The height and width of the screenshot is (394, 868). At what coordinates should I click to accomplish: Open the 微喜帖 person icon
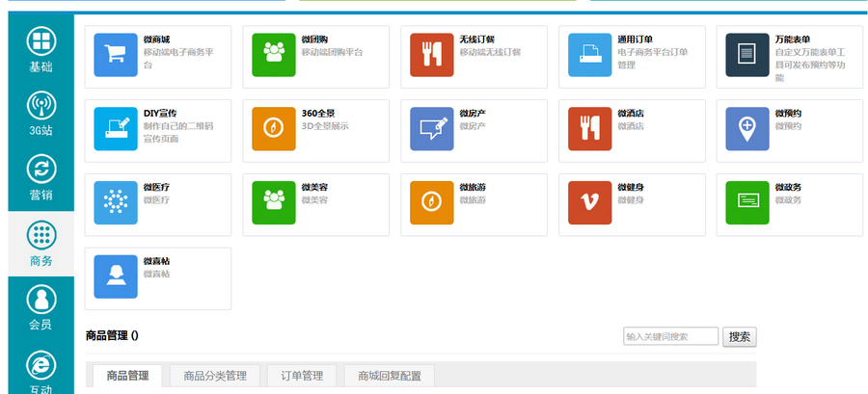[x=116, y=277]
